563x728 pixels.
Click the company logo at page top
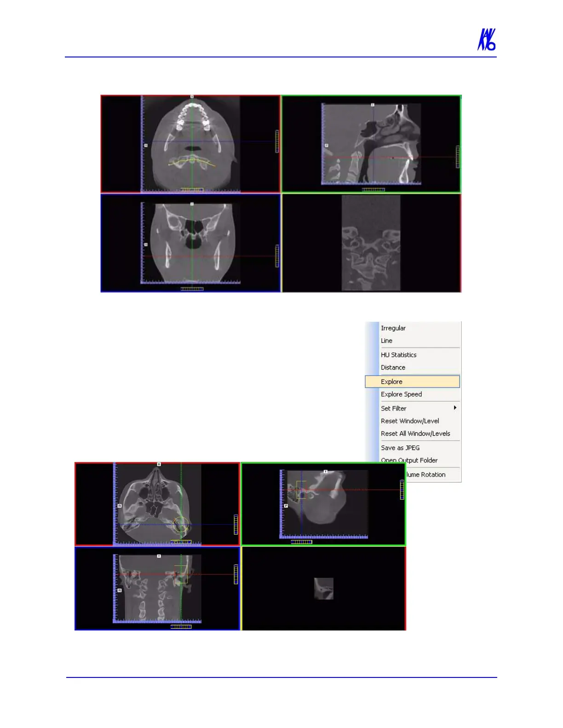pos(487,40)
